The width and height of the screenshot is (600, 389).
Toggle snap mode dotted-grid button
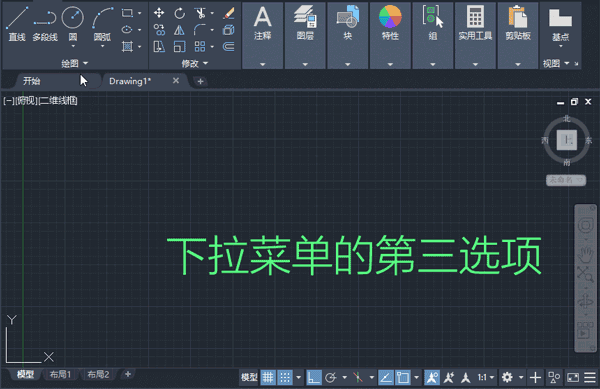285,378
